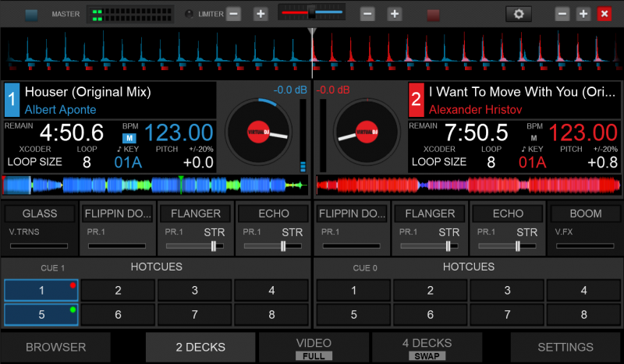Click deck 2 red waveform overview
This screenshot has width=624, height=364.
(468, 186)
